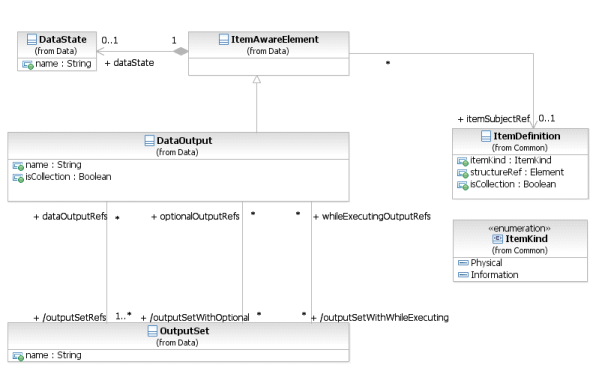Click the whileExecutingOutputRefs label
Viewport: 599px width, 371px height.
click(372, 217)
